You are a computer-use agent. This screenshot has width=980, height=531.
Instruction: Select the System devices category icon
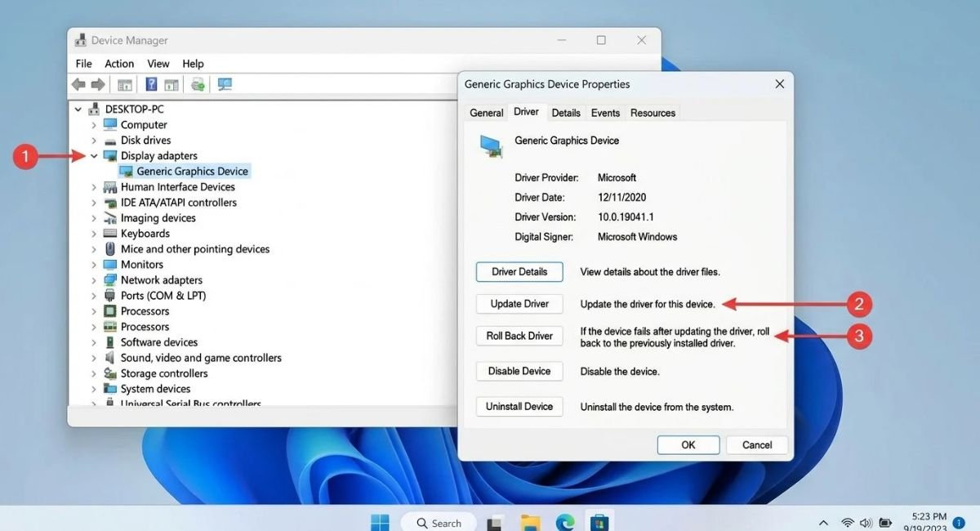pyautogui.click(x=110, y=389)
